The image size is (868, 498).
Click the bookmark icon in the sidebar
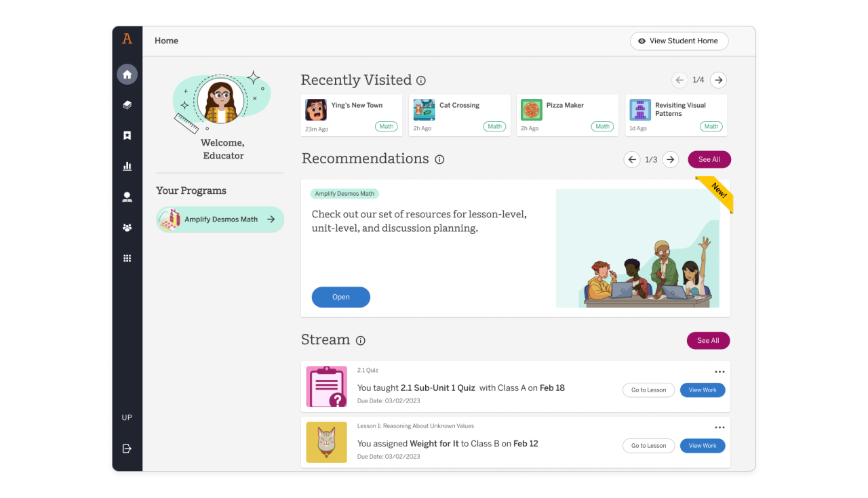click(x=127, y=135)
